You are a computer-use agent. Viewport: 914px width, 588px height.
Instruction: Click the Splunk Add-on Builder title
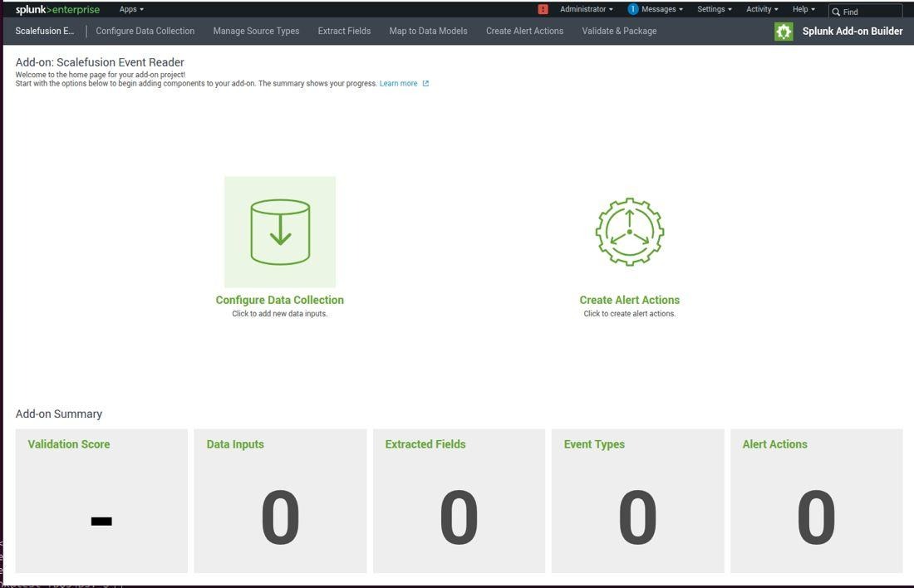[853, 32]
